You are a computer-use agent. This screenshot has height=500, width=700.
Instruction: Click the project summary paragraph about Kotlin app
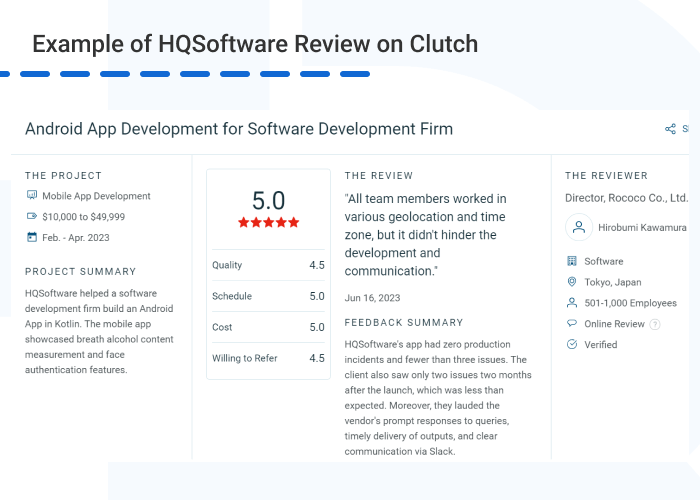(99, 332)
